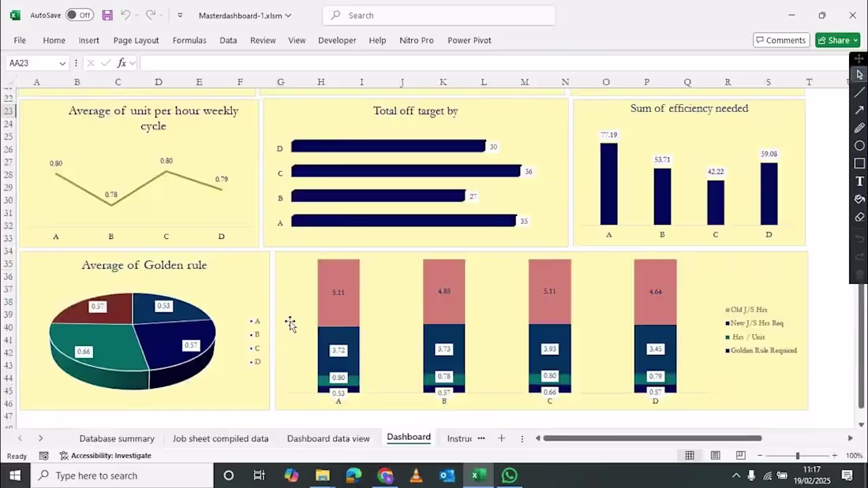Select the arrow drawing tool

pos(860,110)
